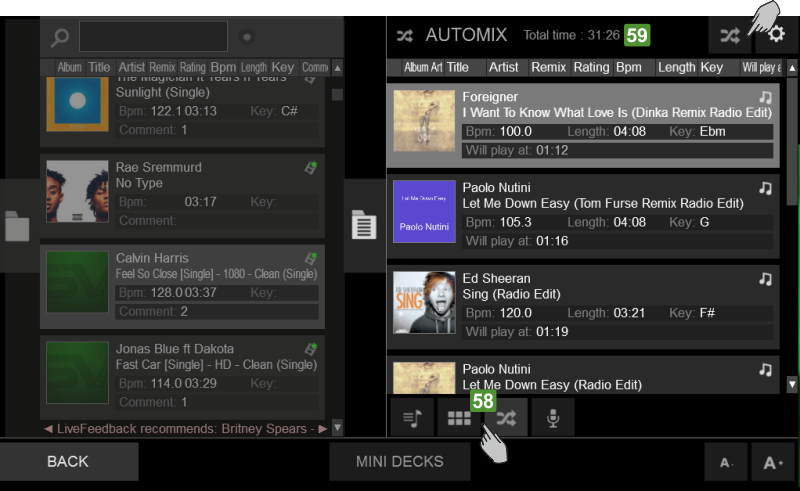800x491 pixels.
Task: Open the sidelist document icon
Action: 364,225
